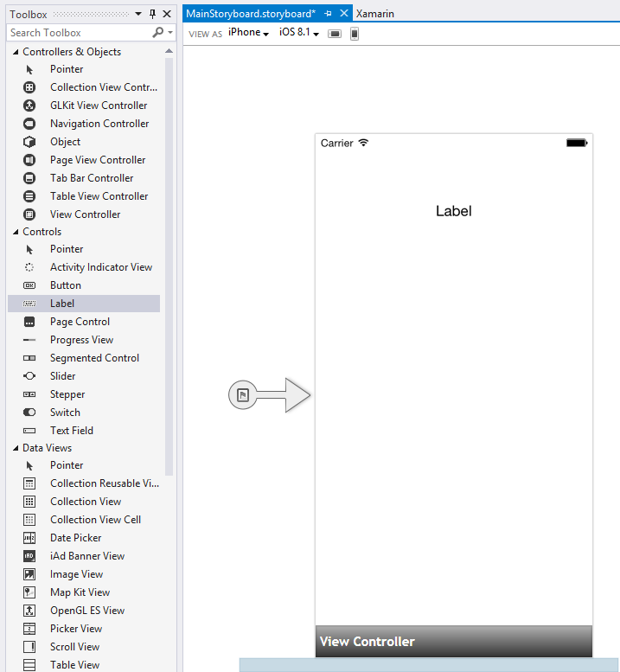The image size is (620, 672).
Task: Click the storyboard entry point arrow
Action: (x=270, y=395)
